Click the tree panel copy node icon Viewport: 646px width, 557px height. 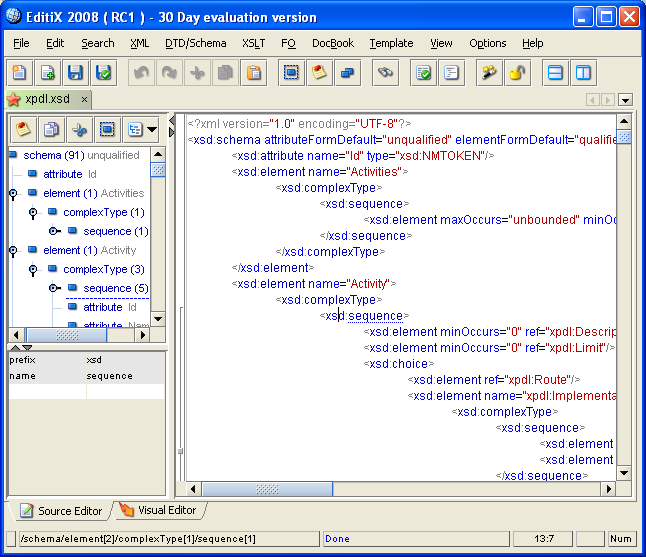point(51,129)
